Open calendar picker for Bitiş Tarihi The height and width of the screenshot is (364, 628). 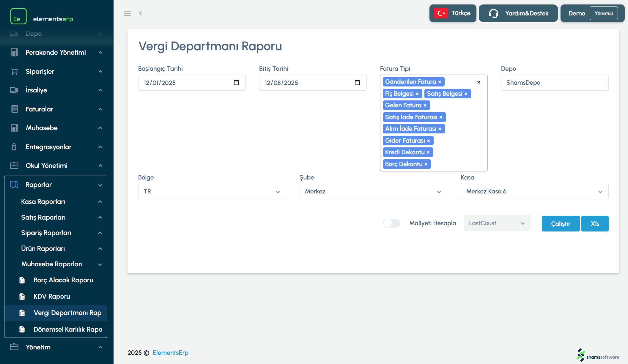click(357, 82)
